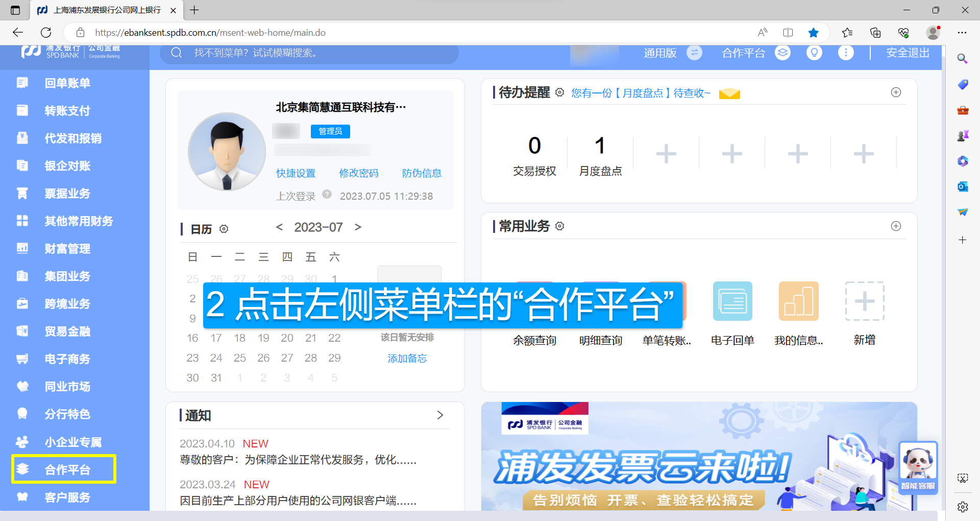Screen dimensions: 980x521
Task: Click the 客户服务 handshake icon
Action: [22, 496]
